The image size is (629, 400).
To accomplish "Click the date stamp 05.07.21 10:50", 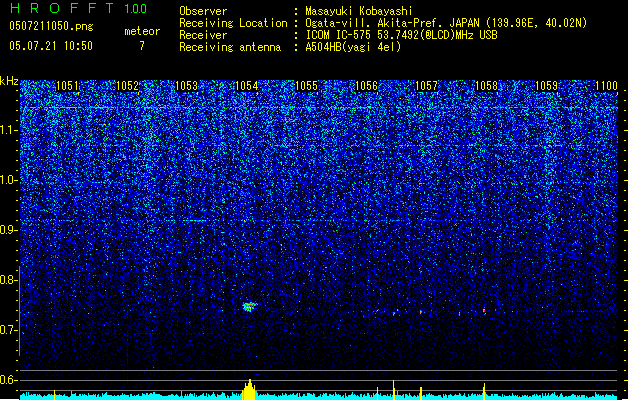I will [51, 46].
